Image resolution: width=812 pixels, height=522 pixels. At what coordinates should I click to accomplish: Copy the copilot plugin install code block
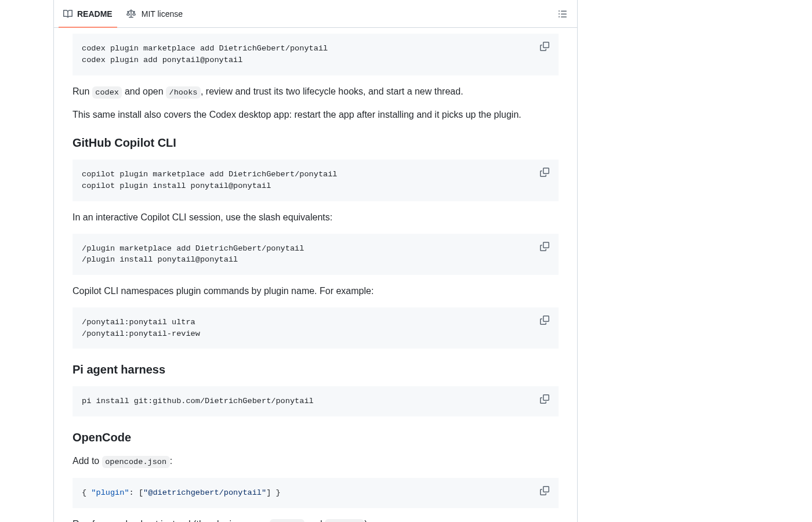[545, 172]
